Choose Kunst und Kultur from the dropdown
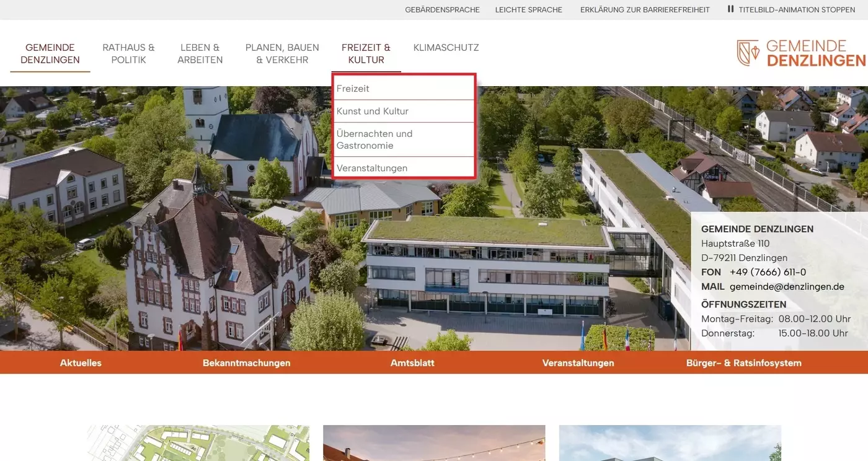Image resolution: width=868 pixels, height=461 pixels. (x=373, y=111)
